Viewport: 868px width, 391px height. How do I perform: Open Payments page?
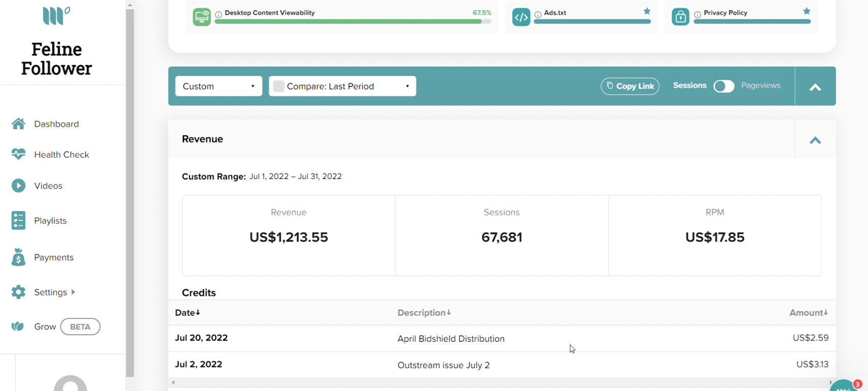(x=54, y=257)
